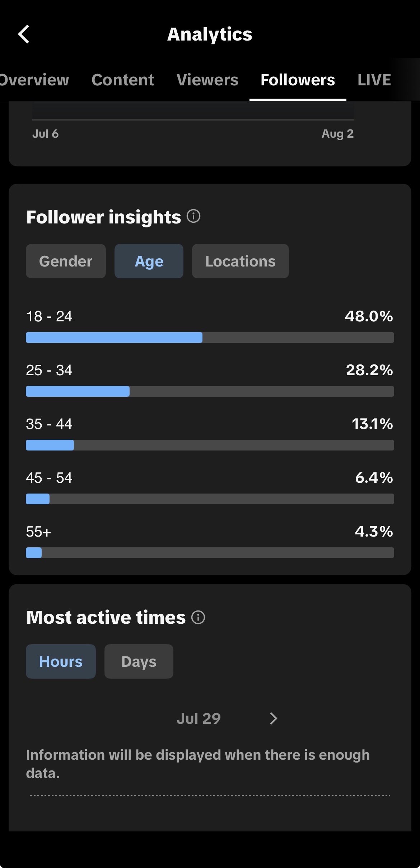Switch active times to Days
This screenshot has height=868, width=420.
pyautogui.click(x=139, y=661)
